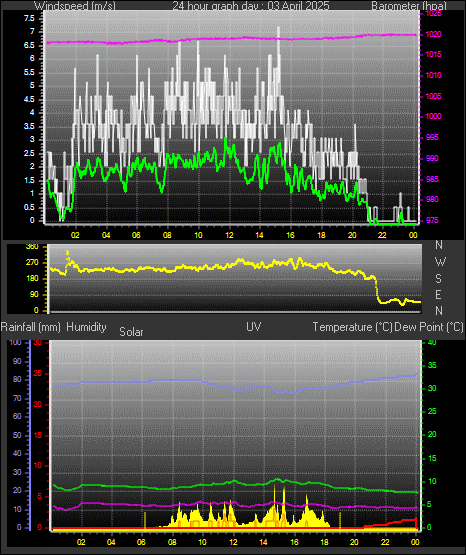Click the 22 hour marker on bottom graph

point(385,542)
